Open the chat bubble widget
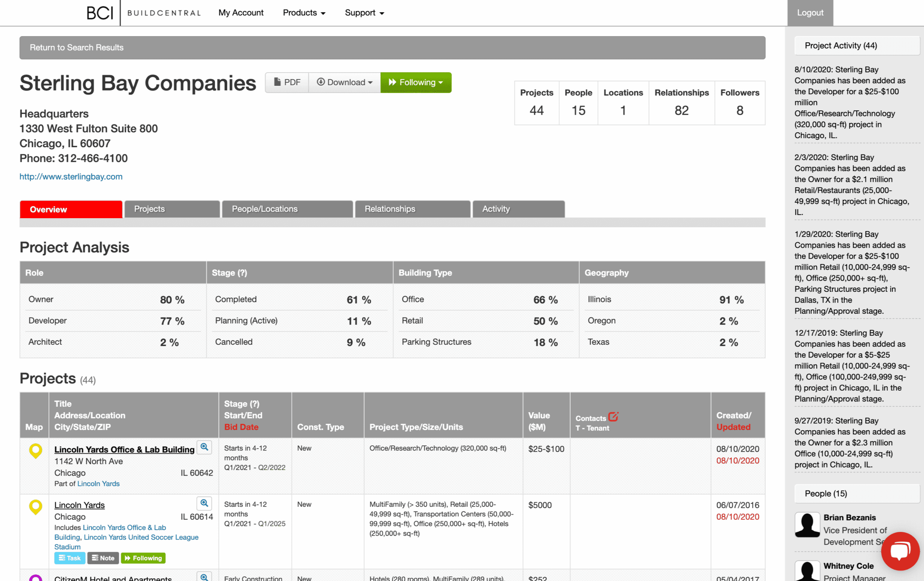 tap(900, 551)
